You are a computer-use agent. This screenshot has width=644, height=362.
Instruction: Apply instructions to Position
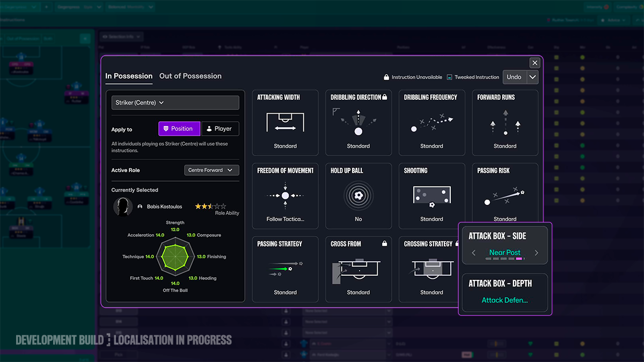(179, 129)
